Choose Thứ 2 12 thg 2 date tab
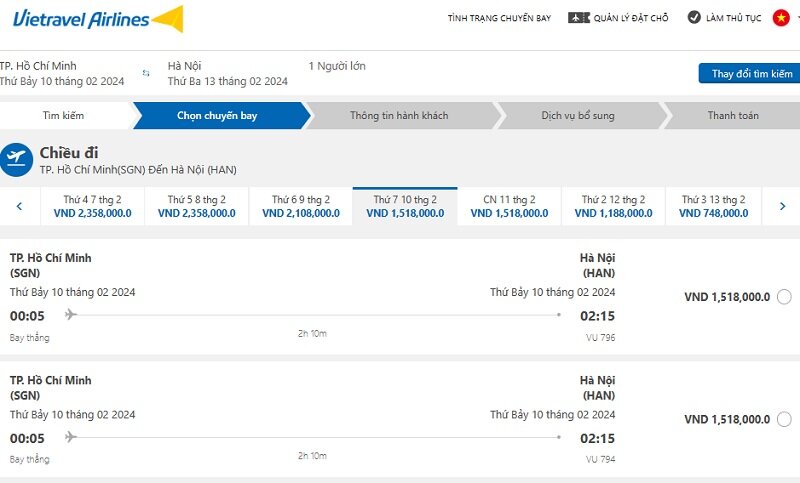Viewport: 800px width, 483px height. (613, 206)
